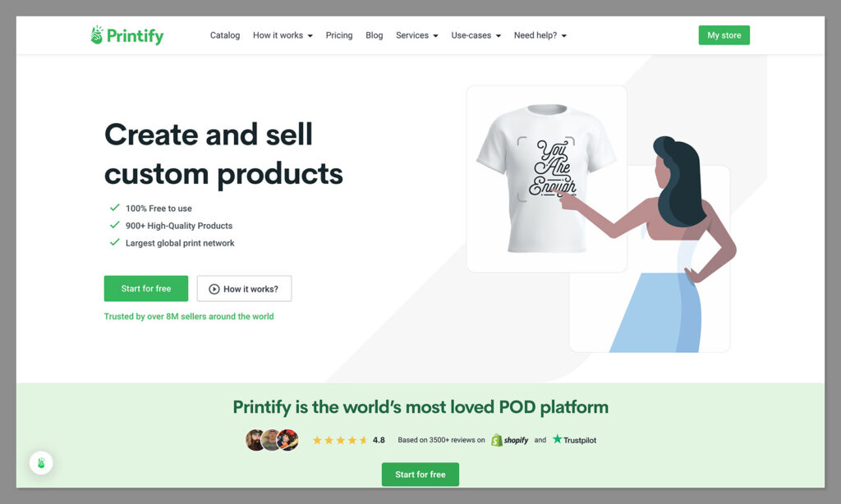Click the reviewer avatars group
Screen dimensions: 841x504
(272, 440)
